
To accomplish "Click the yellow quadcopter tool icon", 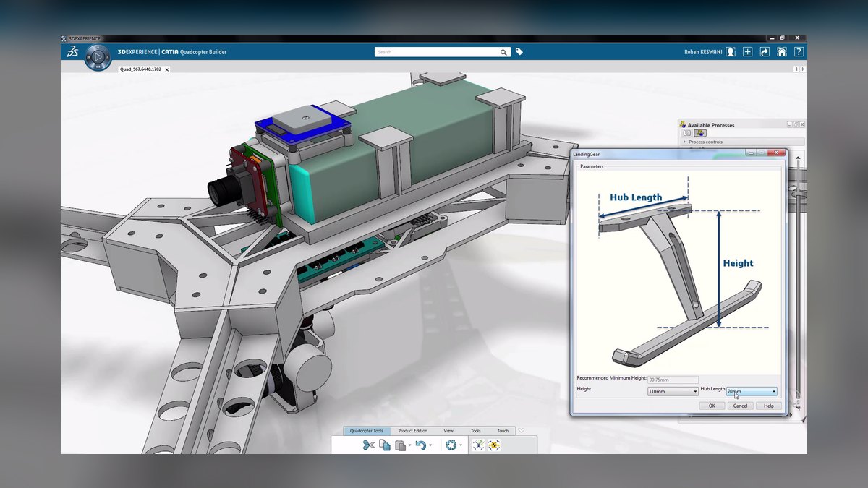I will click(494, 445).
